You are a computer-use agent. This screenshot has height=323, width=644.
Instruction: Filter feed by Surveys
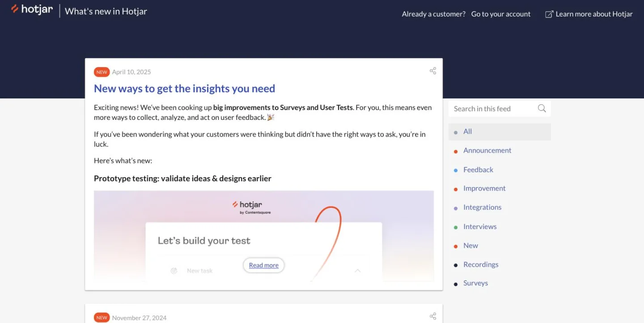tap(475, 283)
